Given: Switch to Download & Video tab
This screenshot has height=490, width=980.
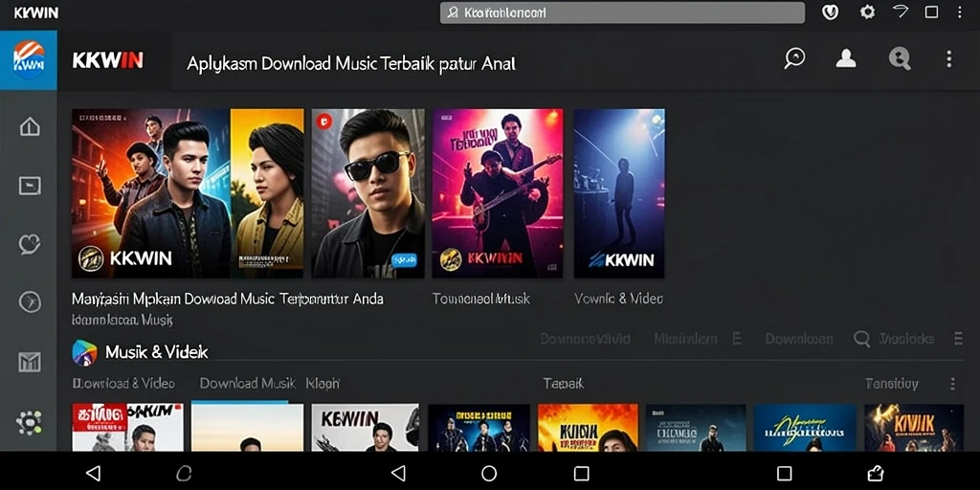Looking at the screenshot, I should point(123,383).
